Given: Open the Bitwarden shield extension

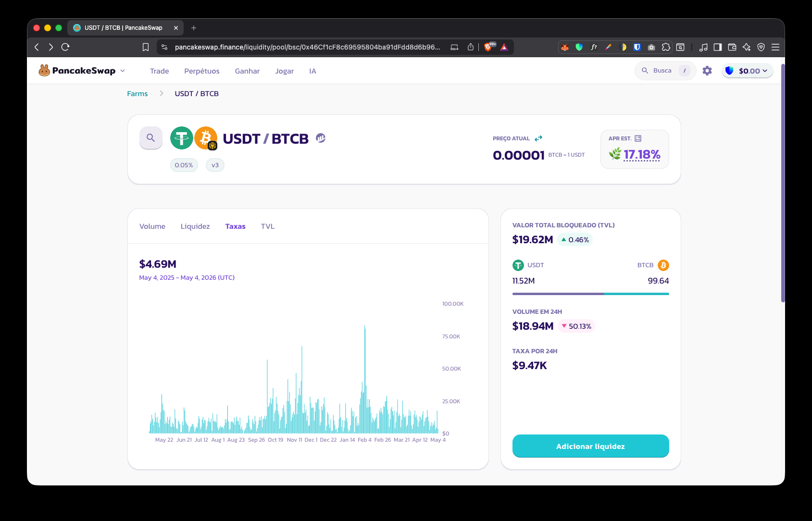Looking at the screenshot, I should 637,47.
